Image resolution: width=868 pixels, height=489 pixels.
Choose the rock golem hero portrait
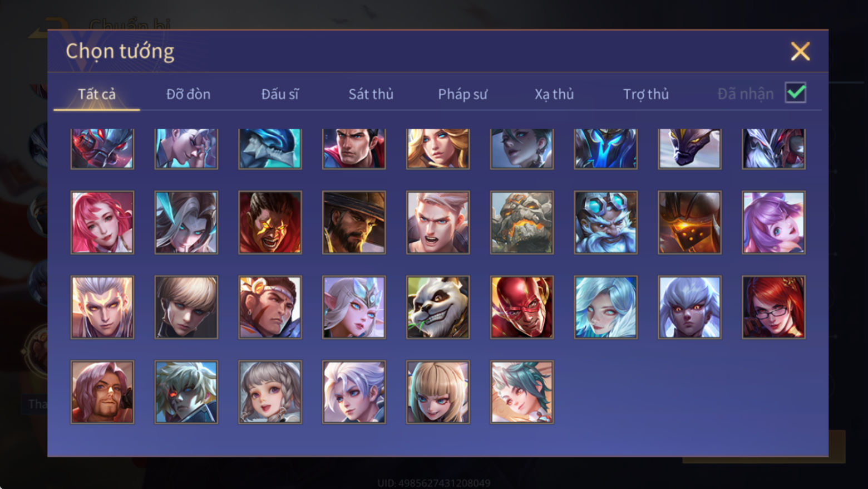point(522,223)
